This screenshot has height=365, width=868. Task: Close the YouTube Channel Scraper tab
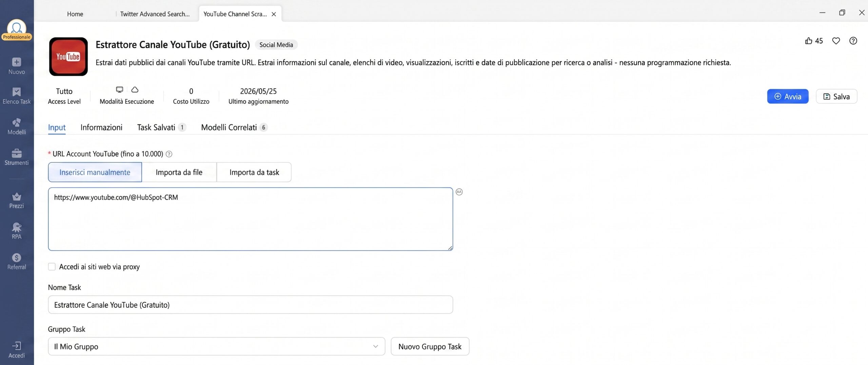[274, 14]
